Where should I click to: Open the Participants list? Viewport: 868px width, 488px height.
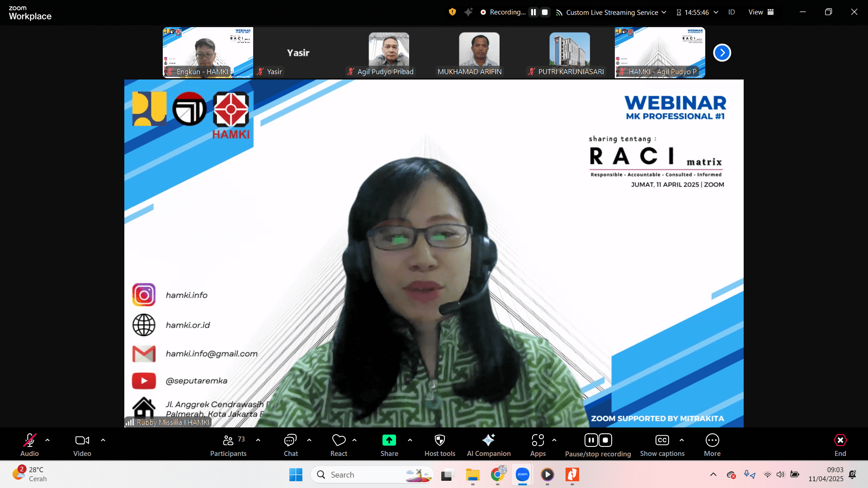pyautogui.click(x=228, y=445)
